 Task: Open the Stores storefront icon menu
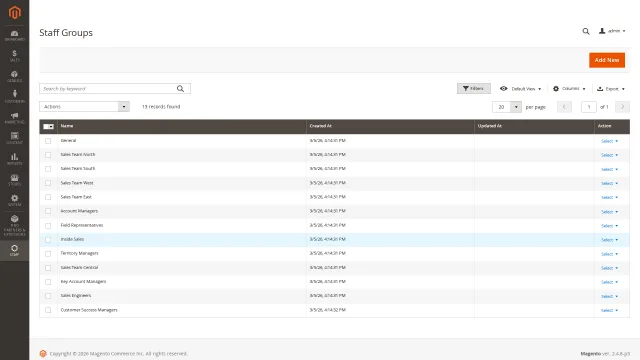coord(14,180)
